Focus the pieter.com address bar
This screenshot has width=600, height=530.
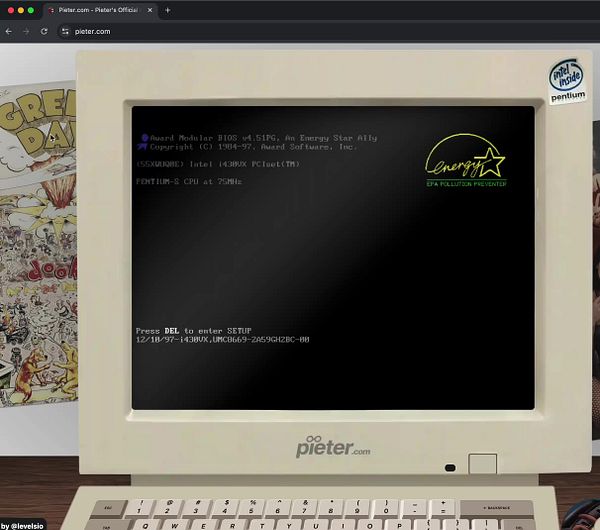[x=329, y=31]
